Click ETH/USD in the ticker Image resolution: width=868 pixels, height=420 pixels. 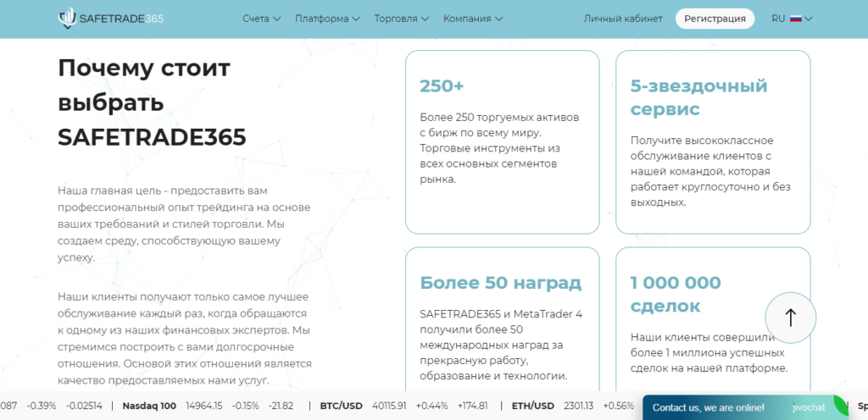click(x=532, y=406)
